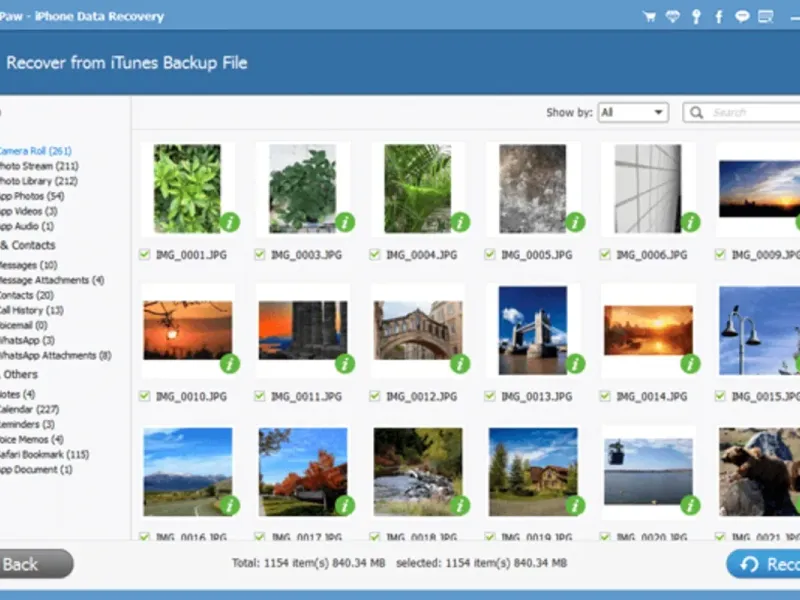Viewport: 800px width, 600px height.
Task: Show info for IMG_0012.JPG via green icon
Action: (460, 364)
